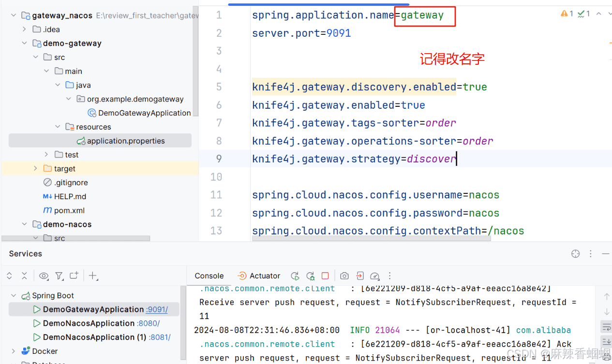Image resolution: width=612 pixels, height=364 pixels.
Task: Collapse the gateway_nacos project root
Action: tap(13, 15)
